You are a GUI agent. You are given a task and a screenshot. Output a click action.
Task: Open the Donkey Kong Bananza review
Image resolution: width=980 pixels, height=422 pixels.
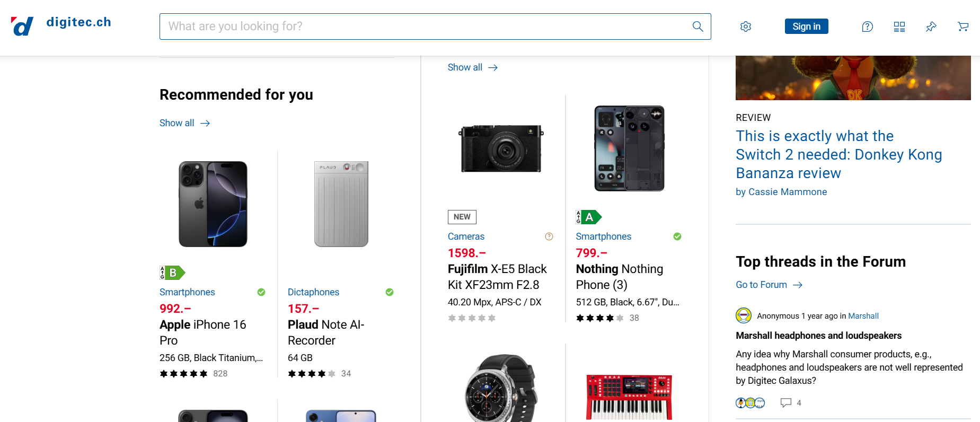pos(838,154)
